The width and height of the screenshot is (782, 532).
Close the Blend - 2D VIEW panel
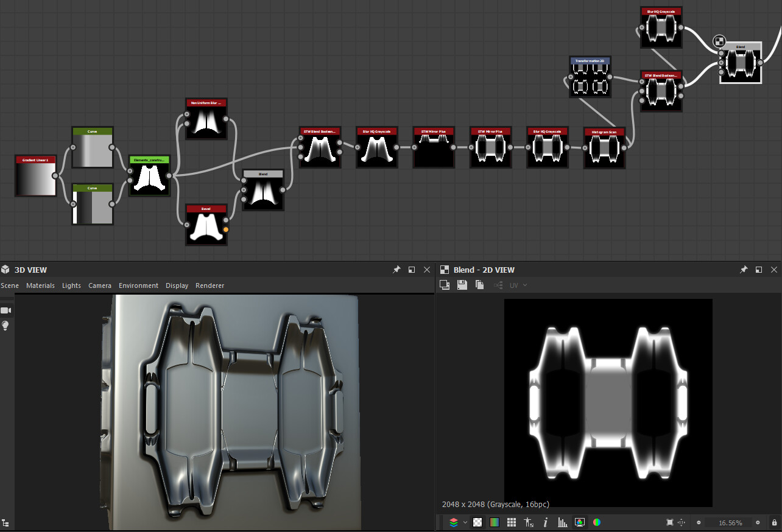click(x=774, y=270)
